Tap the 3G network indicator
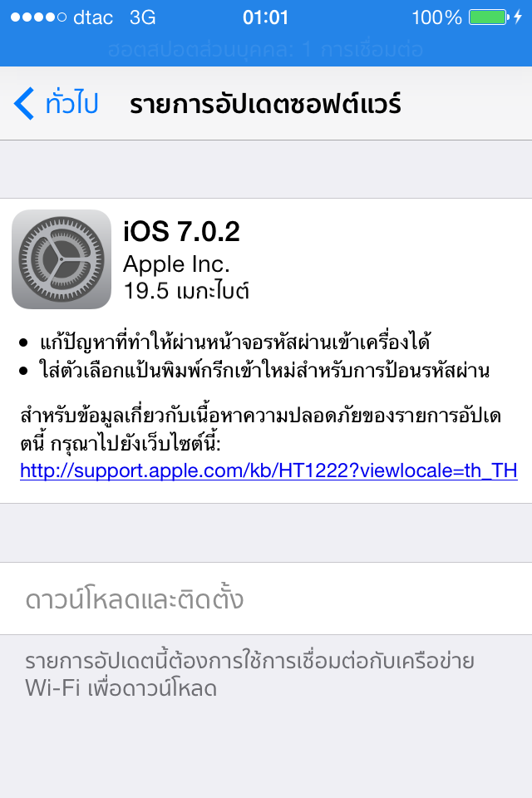 (142, 17)
